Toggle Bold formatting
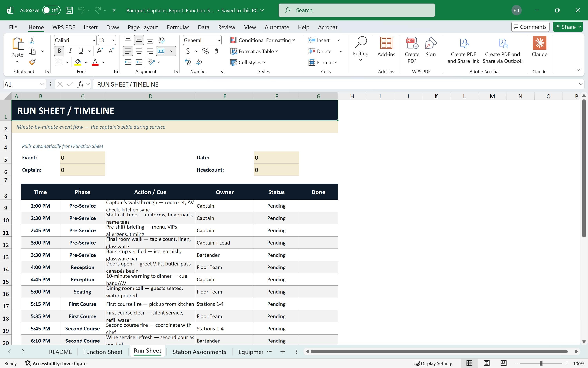 click(x=59, y=51)
